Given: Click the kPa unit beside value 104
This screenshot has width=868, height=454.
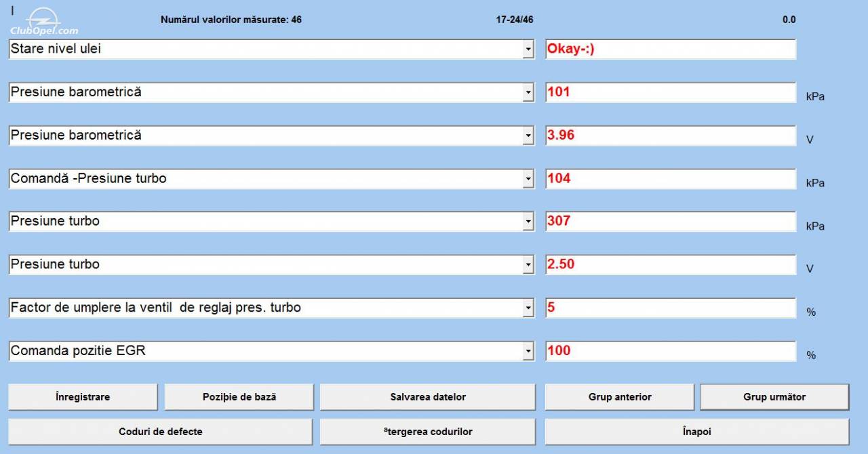Looking at the screenshot, I should point(815,183).
